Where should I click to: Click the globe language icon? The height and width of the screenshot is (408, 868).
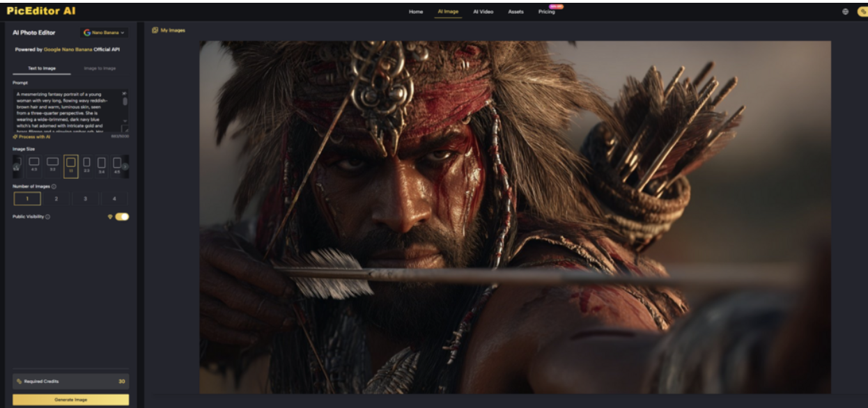point(845,12)
